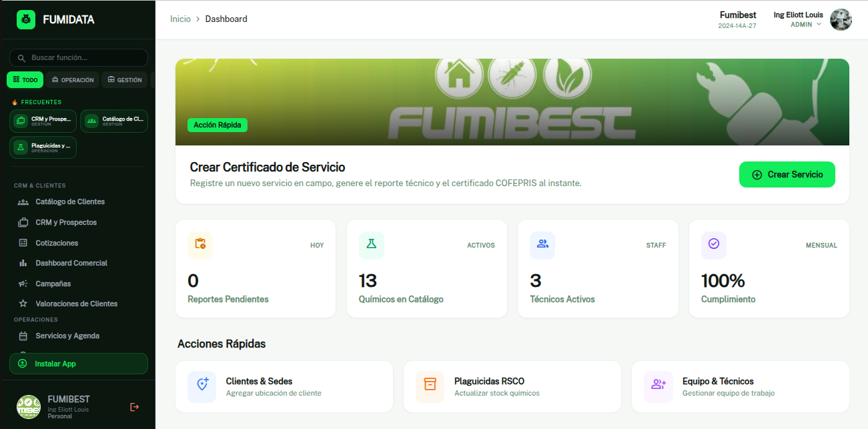The width and height of the screenshot is (868, 429).
Task: Click the Cotizaciones calculator icon
Action: tap(23, 243)
